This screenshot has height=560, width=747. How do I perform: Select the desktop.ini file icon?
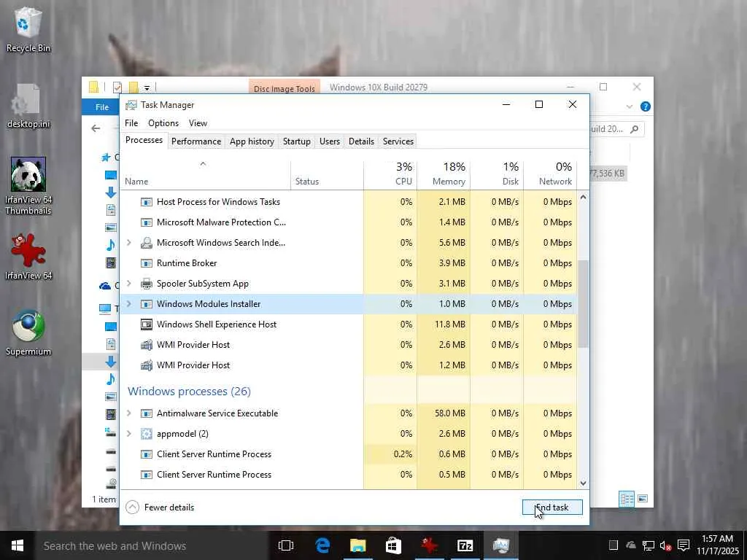pyautogui.click(x=28, y=106)
